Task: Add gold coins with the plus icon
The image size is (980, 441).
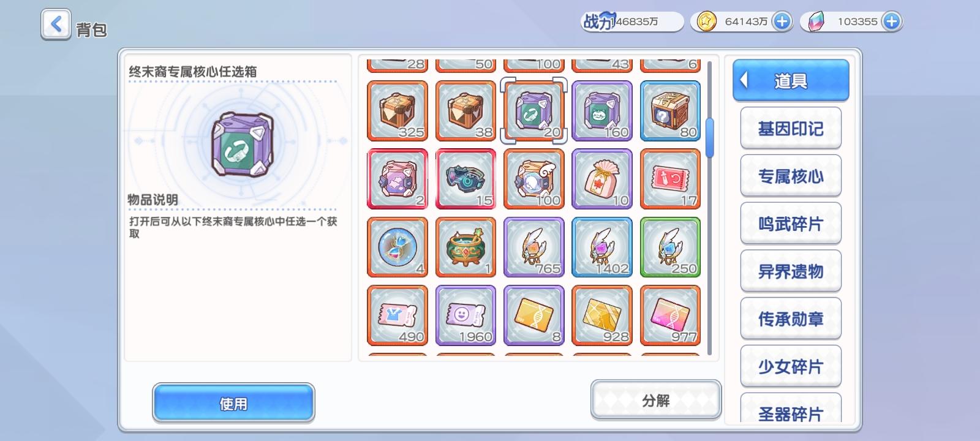Action: [782, 21]
